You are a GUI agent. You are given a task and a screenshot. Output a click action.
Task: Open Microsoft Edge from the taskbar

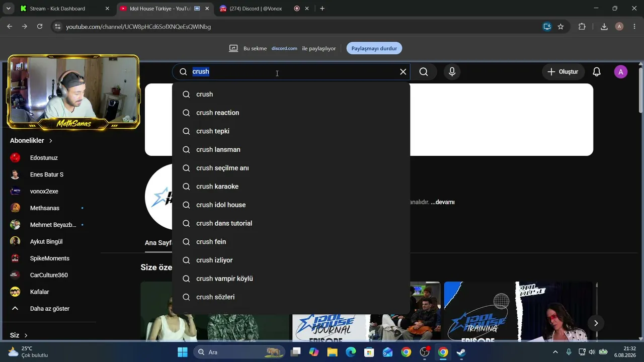pyautogui.click(x=351, y=352)
